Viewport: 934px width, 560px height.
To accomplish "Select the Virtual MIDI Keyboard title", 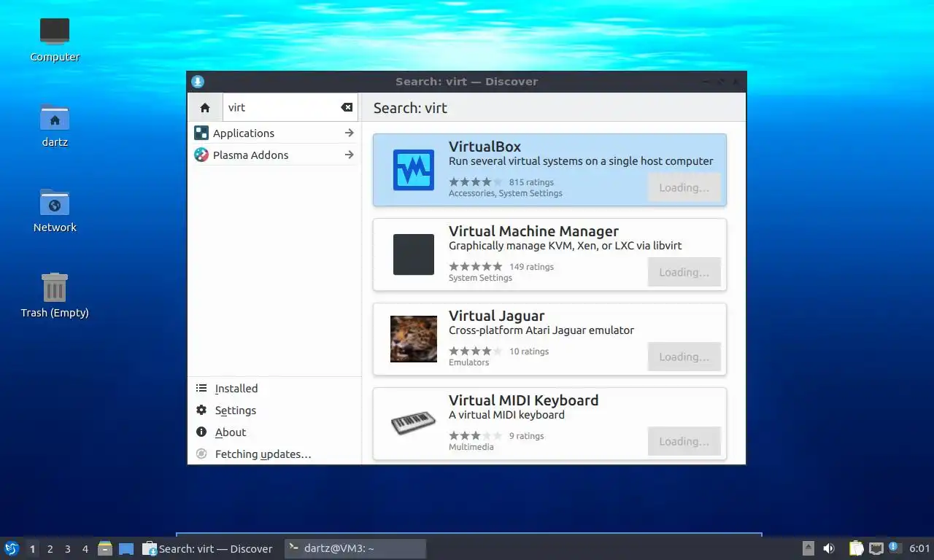I will (523, 400).
